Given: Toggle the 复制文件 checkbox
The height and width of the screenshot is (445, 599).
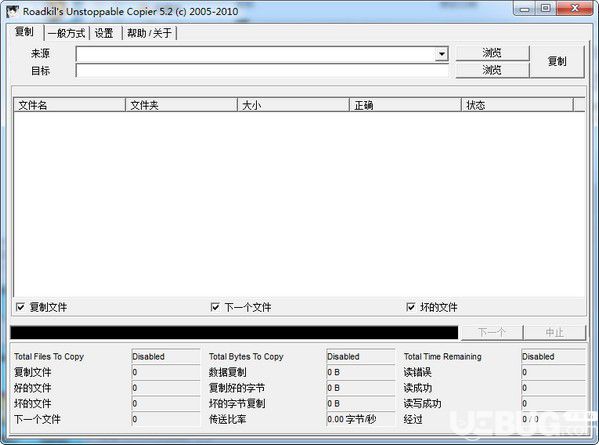Looking at the screenshot, I should point(20,307).
